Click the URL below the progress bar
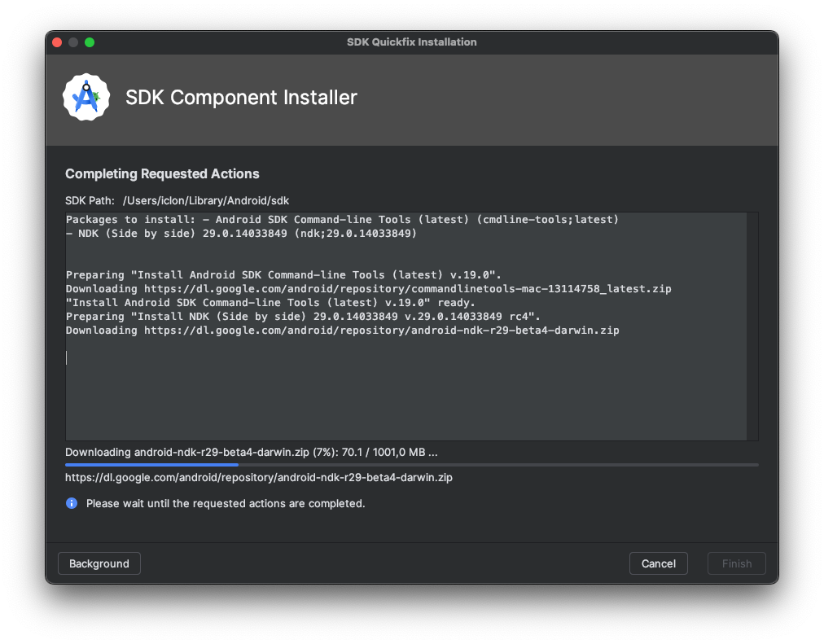The image size is (824, 644). pos(259,477)
